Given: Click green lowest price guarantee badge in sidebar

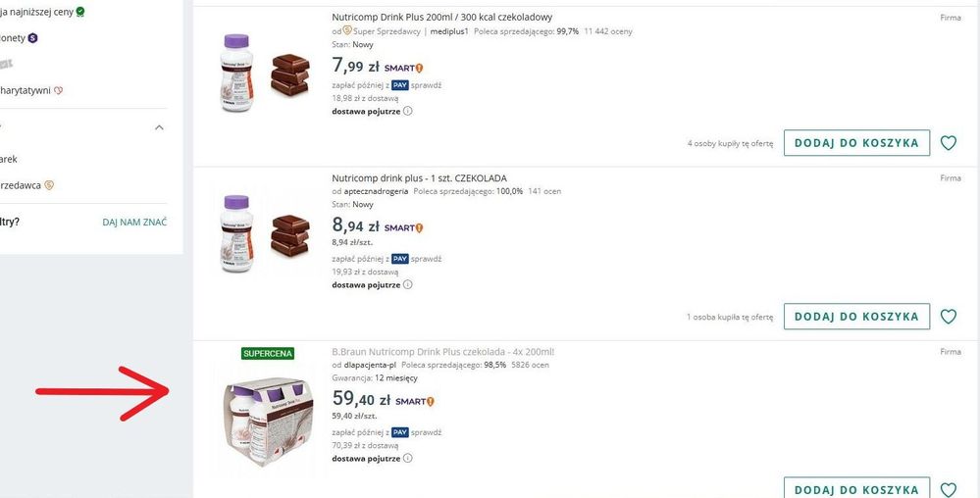Looking at the screenshot, I should point(79,12).
